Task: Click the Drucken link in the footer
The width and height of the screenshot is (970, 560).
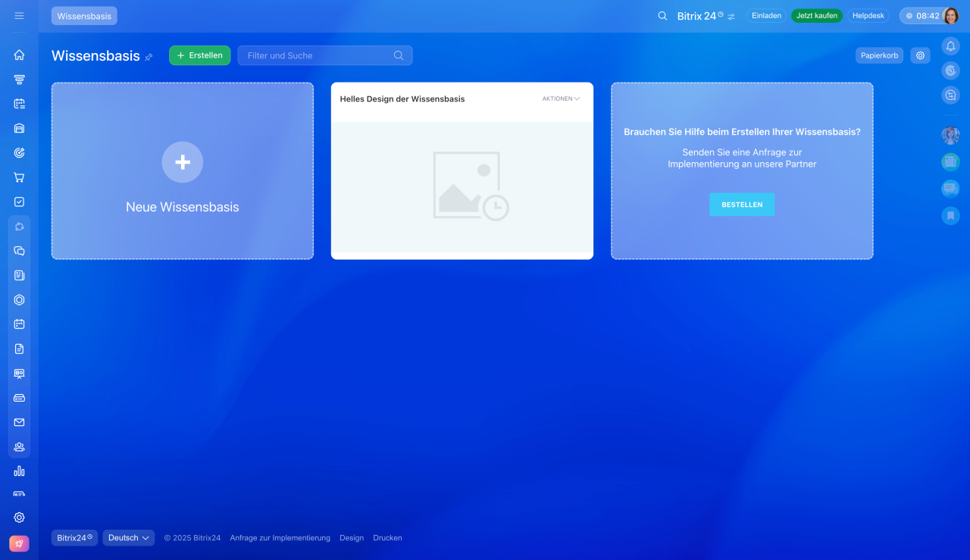Action: (387, 538)
